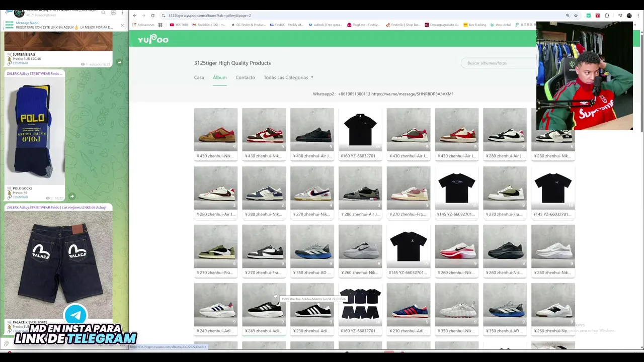Click COMPRAR under Polo Socks

[21, 197]
